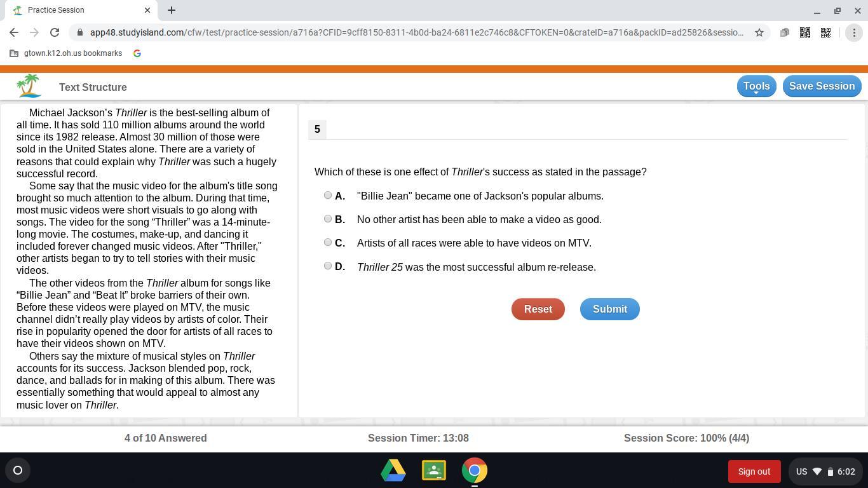Image resolution: width=868 pixels, height=488 pixels.
Task: Open the gtown.k12.oh.us bookmarks folder
Action: (66, 53)
